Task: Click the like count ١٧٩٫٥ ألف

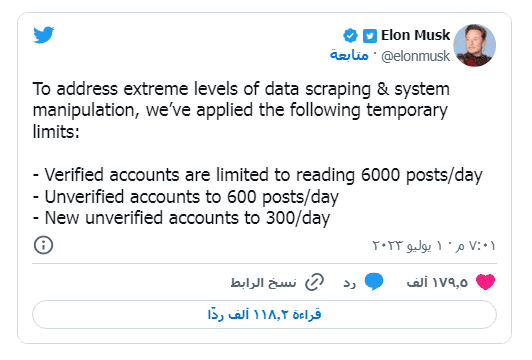Action: [x=437, y=282]
